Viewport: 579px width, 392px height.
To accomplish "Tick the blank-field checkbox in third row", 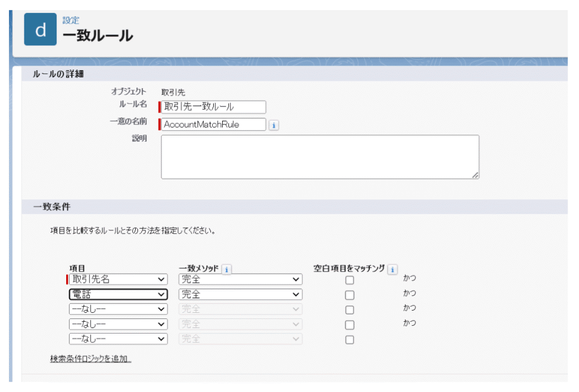I will [x=349, y=310].
